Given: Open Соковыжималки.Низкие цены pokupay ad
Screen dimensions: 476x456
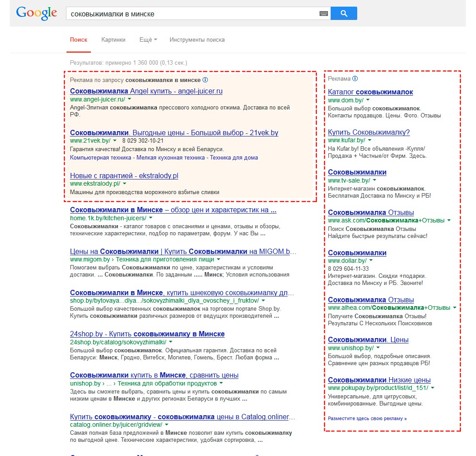Looking at the screenshot, I should point(379,380).
